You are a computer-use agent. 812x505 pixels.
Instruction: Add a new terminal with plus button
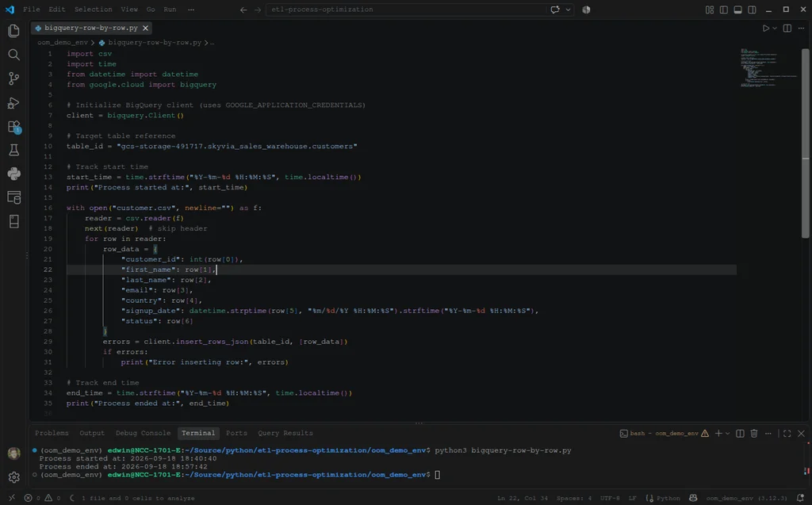(718, 434)
